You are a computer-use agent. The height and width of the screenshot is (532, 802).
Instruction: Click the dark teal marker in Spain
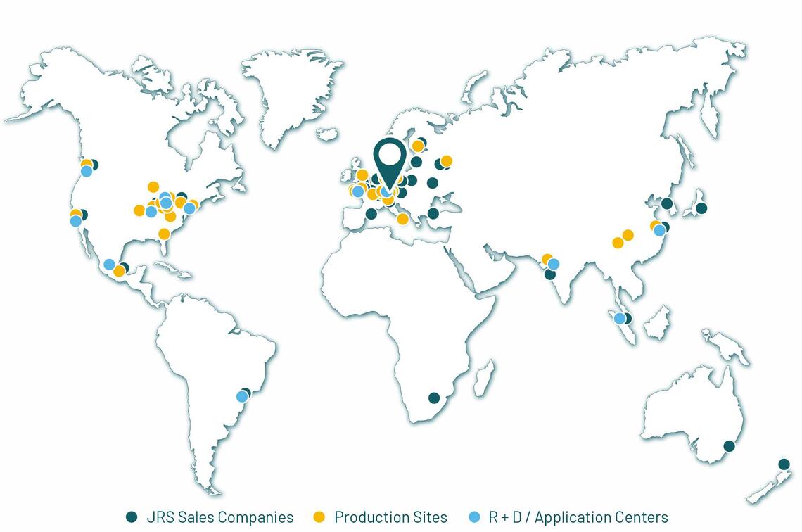(x=371, y=214)
